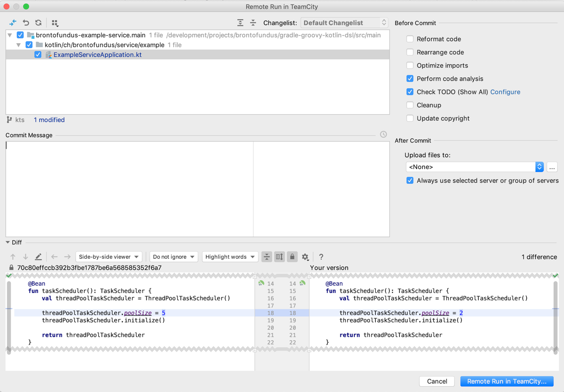The image size is (564, 392).
Task: Toggle collapse unchanged fragments in diff
Action: (266, 257)
